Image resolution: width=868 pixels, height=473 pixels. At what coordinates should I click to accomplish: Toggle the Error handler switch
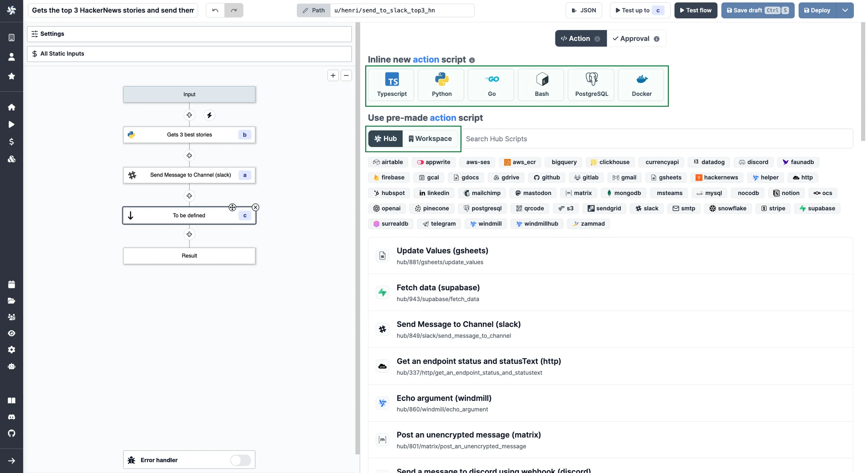click(241, 460)
